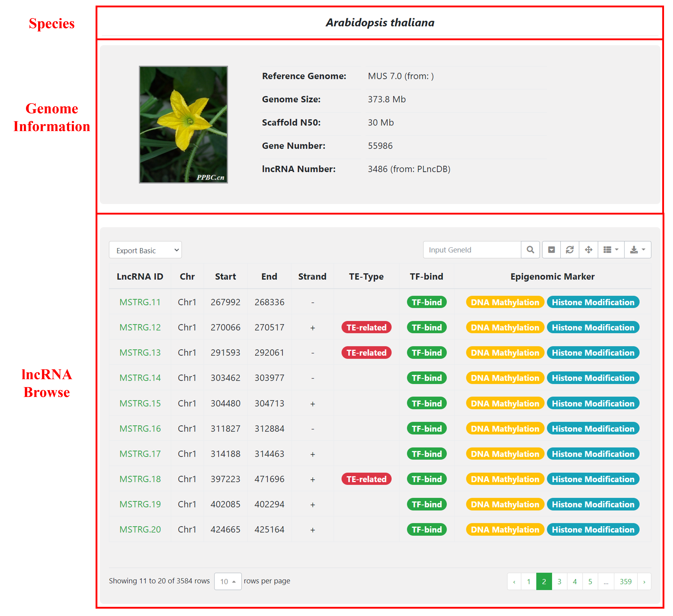The width and height of the screenshot is (673, 616).
Task: Click TF-bind badge in MSTRG.20 row
Action: coord(427,530)
